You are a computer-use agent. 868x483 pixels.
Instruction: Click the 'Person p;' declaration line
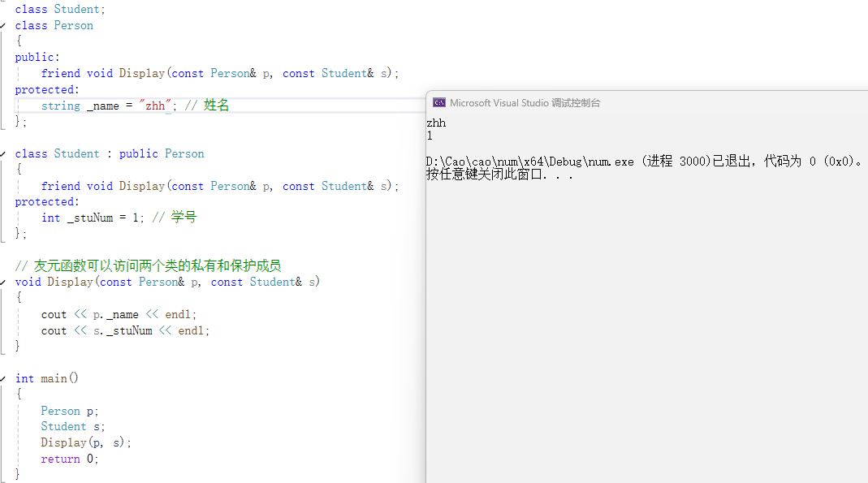coord(70,411)
